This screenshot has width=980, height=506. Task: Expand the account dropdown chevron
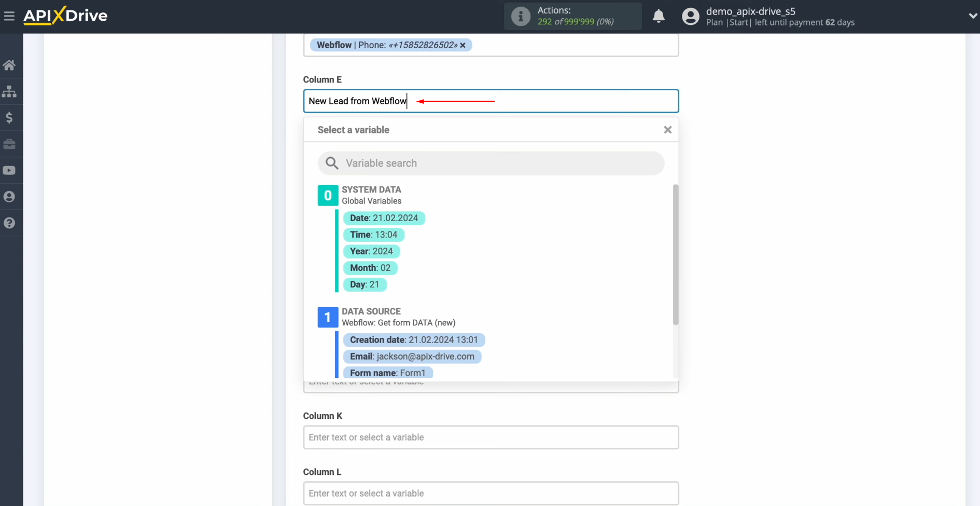tap(973, 16)
